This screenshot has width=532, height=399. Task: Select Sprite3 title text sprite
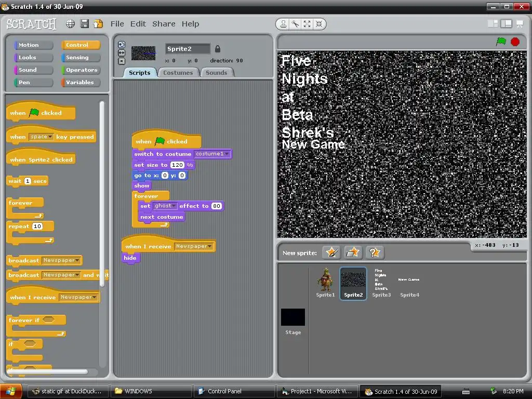[x=381, y=283]
